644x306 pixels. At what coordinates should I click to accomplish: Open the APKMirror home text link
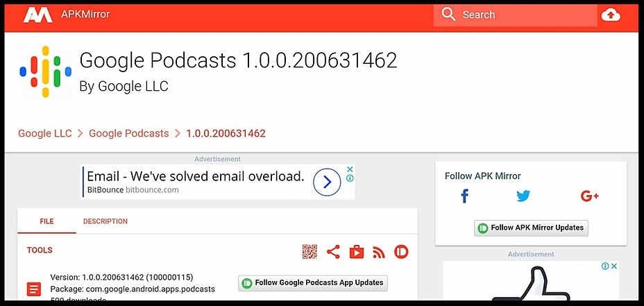point(85,15)
